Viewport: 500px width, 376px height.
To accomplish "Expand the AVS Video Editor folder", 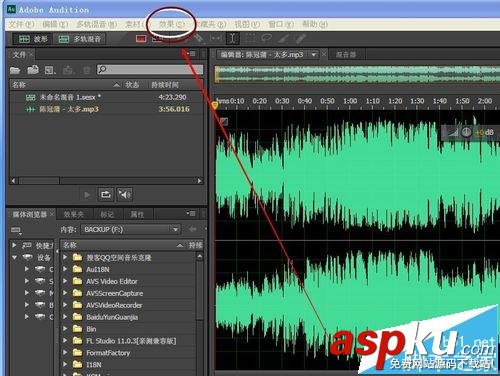I will (x=65, y=281).
